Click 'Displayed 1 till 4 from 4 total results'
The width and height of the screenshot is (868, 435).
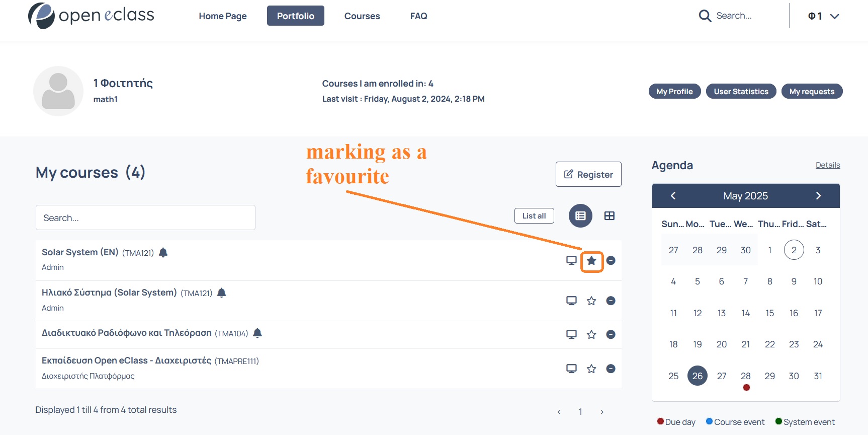click(106, 410)
